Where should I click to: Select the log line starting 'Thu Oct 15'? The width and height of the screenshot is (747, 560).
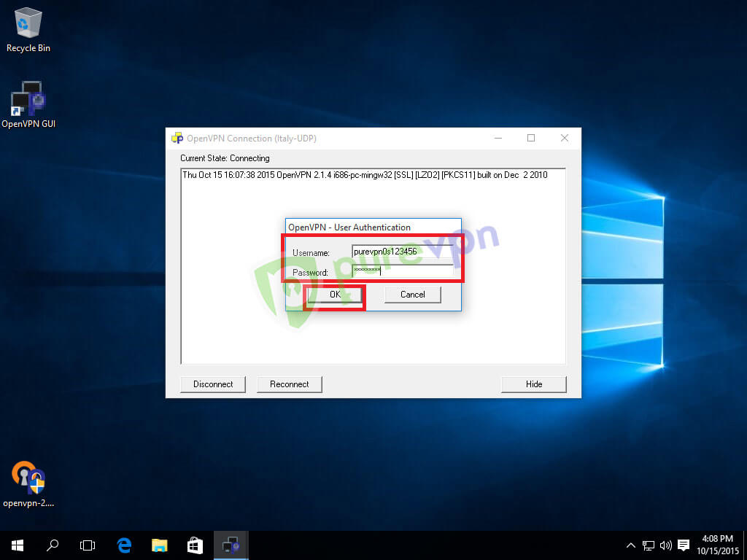coord(365,175)
